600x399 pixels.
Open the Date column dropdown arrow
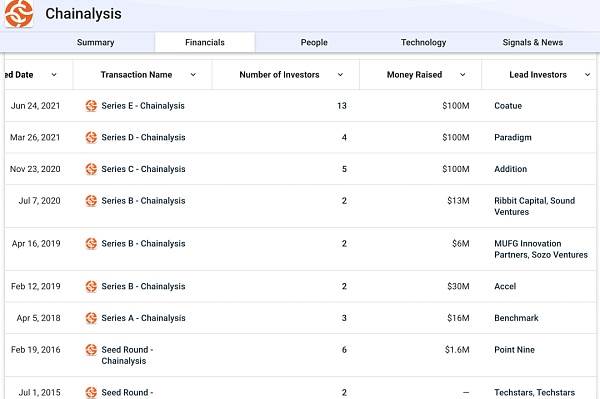[54, 75]
